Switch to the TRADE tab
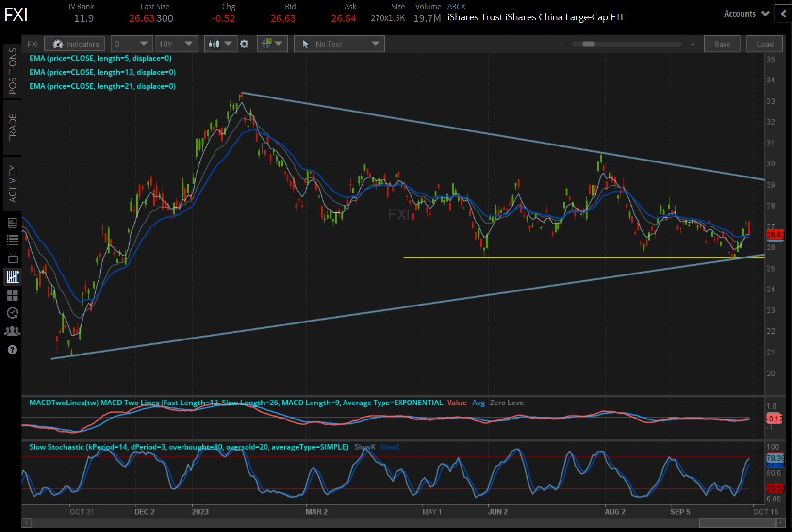Screen dimensions: 792x532 pyautogui.click(x=13, y=128)
